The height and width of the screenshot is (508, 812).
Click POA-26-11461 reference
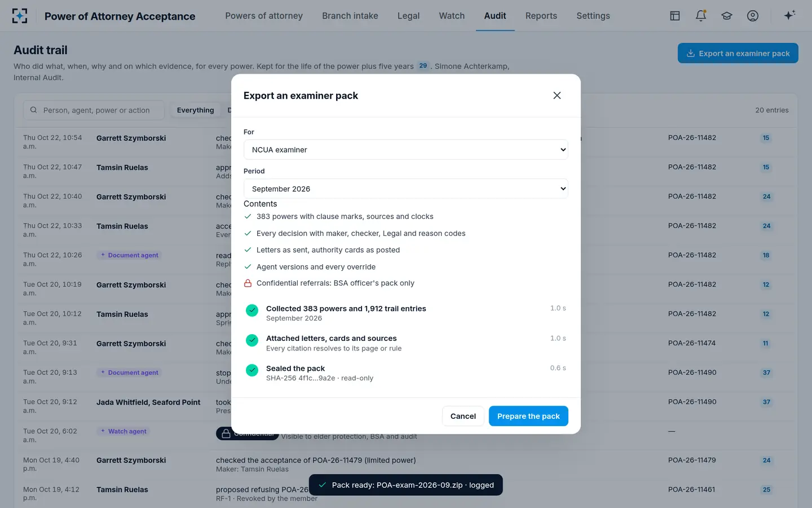pos(691,489)
